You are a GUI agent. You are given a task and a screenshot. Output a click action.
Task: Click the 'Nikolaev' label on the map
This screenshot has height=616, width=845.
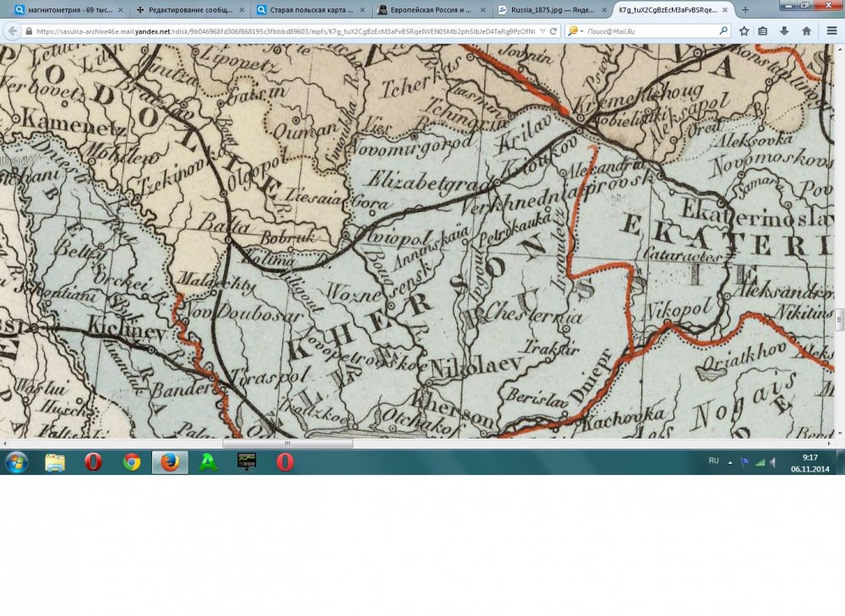[476, 366]
